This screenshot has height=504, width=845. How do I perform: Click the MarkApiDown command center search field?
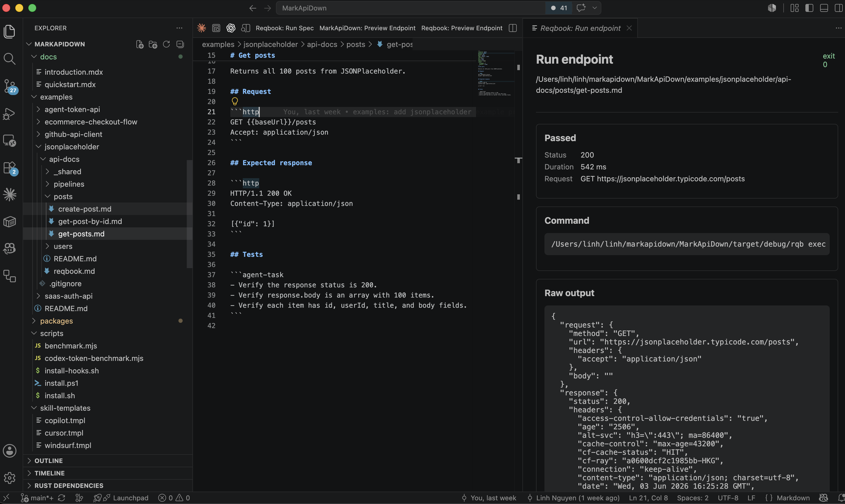click(410, 8)
